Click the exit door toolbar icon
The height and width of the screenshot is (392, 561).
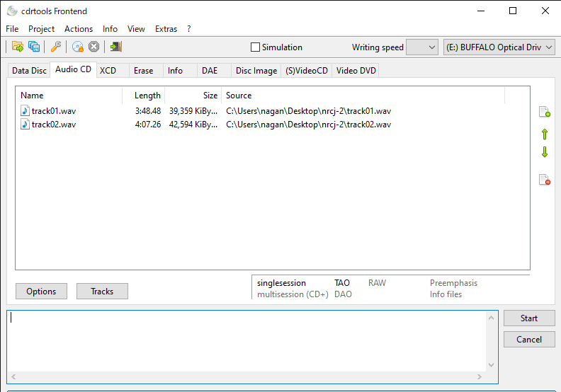[116, 47]
